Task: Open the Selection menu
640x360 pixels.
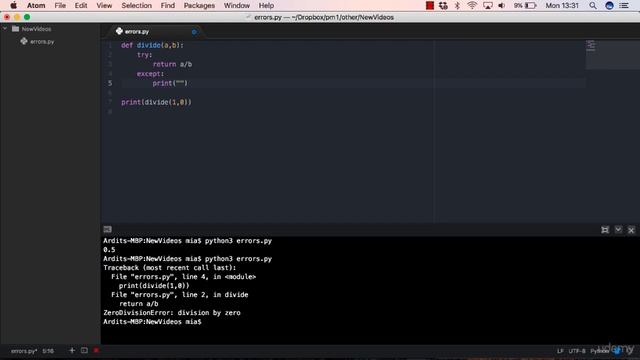Action: 136,5
